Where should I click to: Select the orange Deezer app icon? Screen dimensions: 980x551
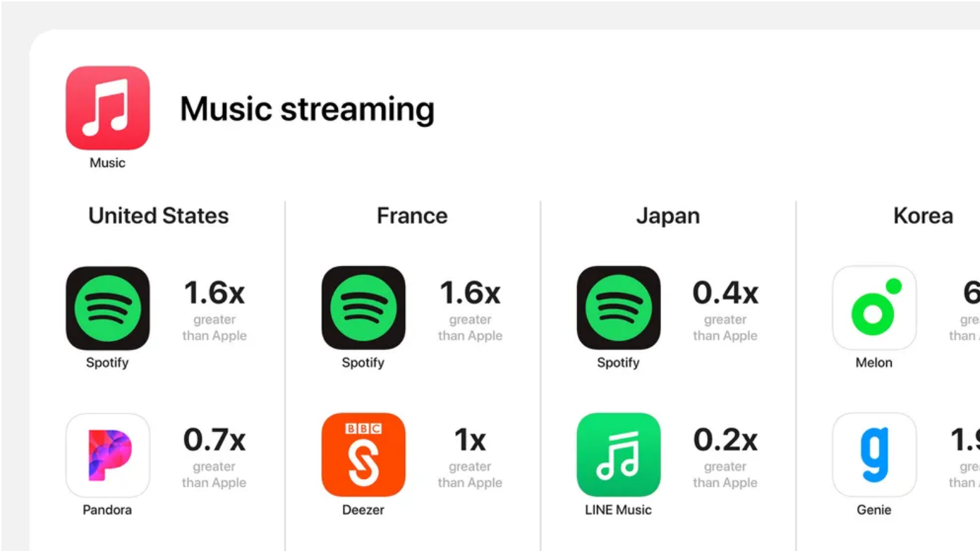[363, 455]
